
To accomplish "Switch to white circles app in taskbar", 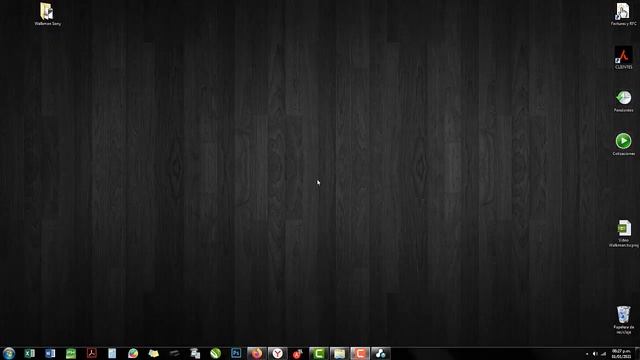I will click(x=381, y=353).
